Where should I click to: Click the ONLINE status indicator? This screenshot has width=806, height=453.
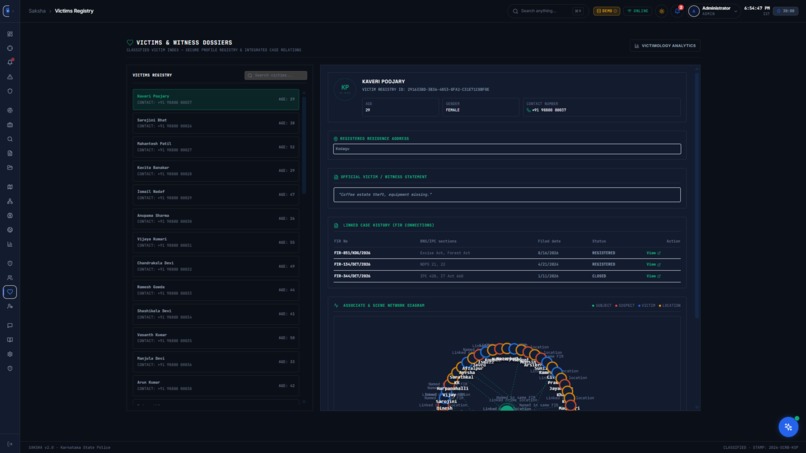tap(638, 11)
